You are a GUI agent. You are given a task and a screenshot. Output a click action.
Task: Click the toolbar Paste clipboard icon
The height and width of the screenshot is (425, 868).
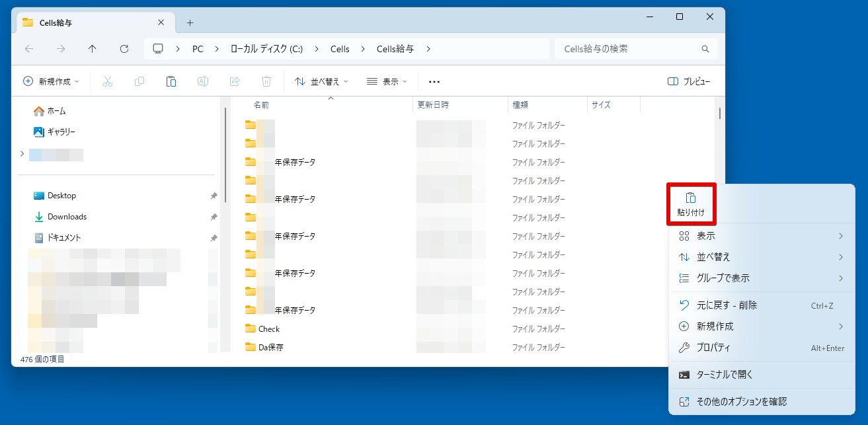[171, 81]
